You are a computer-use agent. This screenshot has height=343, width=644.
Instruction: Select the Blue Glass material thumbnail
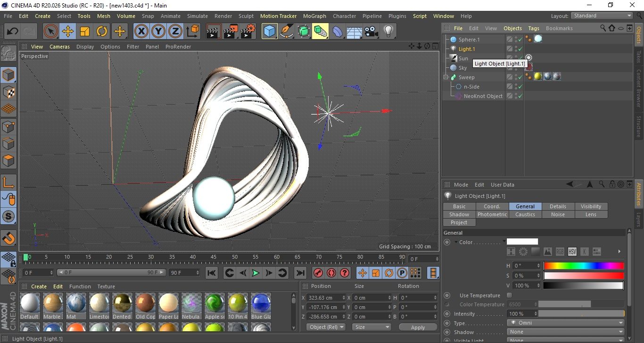[x=261, y=303]
